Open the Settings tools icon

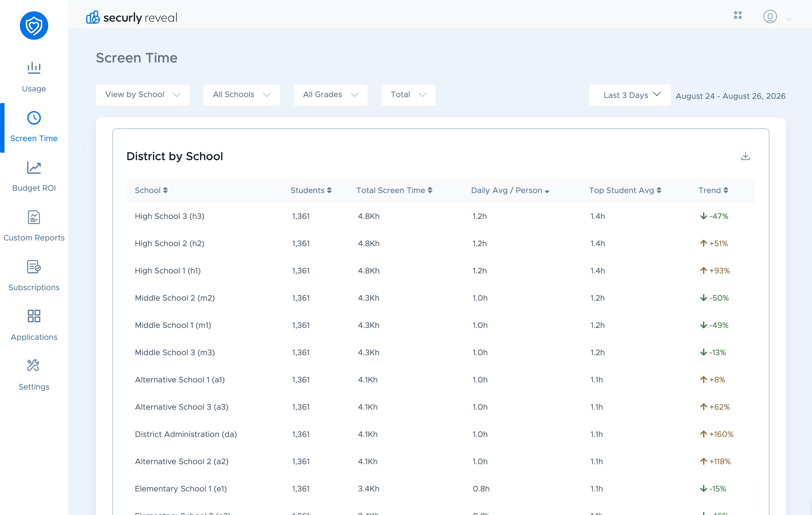tap(33, 365)
